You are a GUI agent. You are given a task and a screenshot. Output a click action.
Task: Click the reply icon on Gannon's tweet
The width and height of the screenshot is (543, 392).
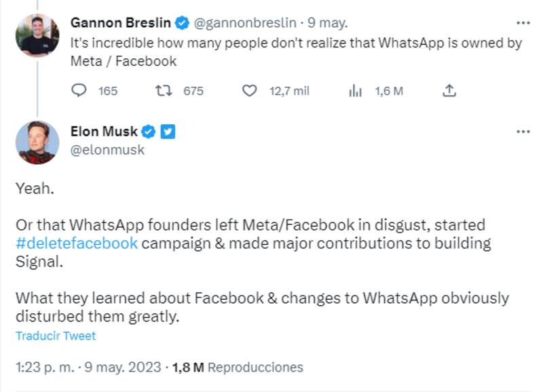click(x=79, y=90)
